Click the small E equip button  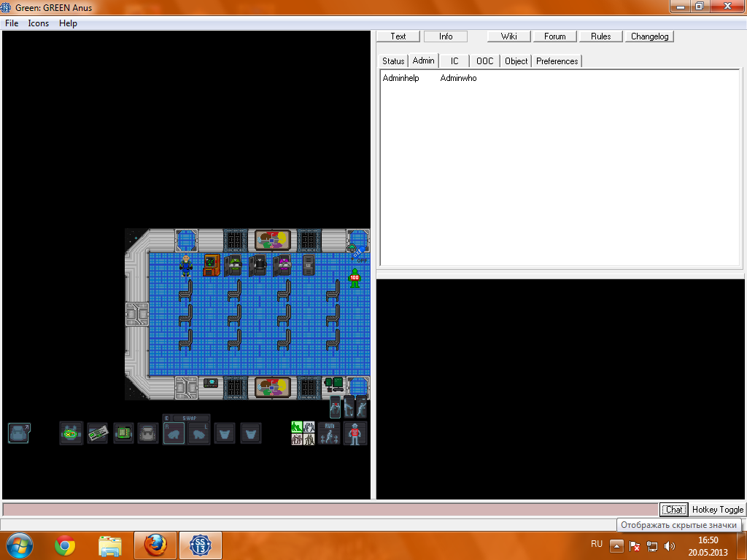pos(166,418)
